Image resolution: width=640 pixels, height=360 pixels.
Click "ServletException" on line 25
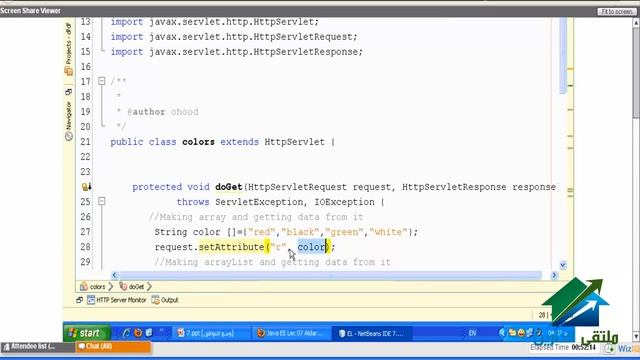click(x=259, y=202)
